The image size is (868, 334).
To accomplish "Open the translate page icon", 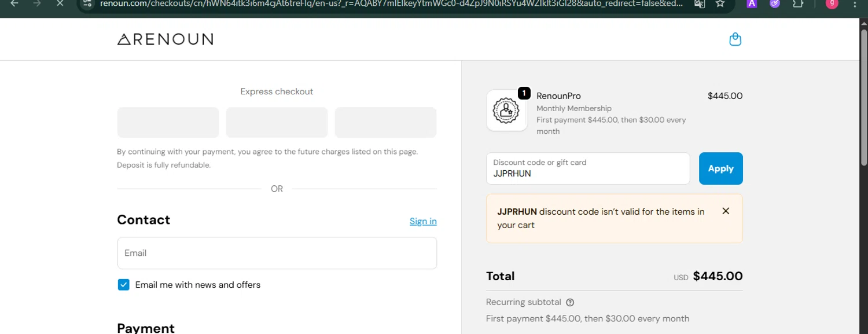I will [x=700, y=3].
